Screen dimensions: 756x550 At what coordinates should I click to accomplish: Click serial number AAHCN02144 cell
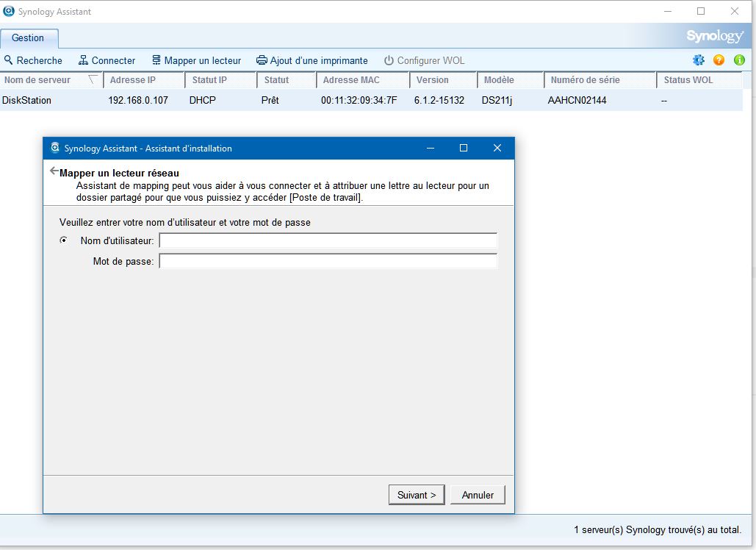[577, 100]
